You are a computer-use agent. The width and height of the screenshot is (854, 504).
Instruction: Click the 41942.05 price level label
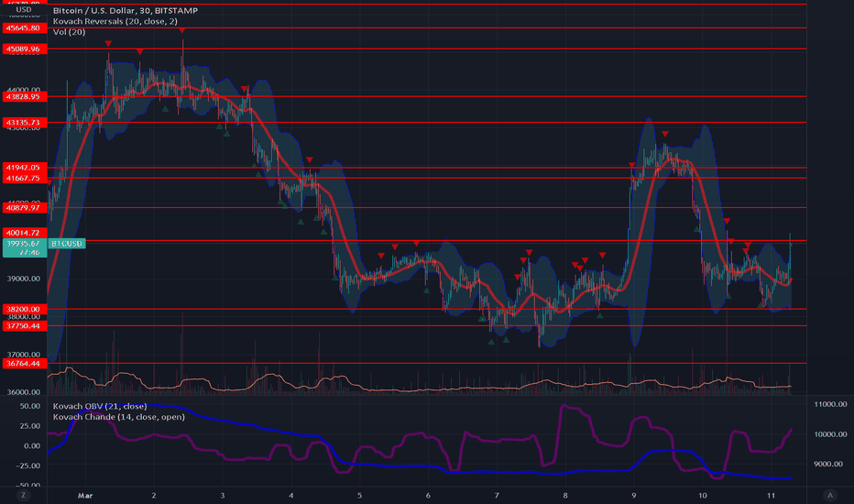25,168
